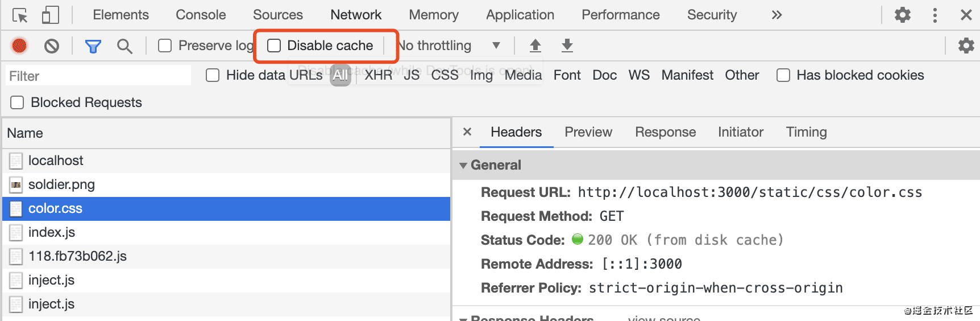980x321 pixels.
Task: Click the localhost document file icon
Action: 16,161
